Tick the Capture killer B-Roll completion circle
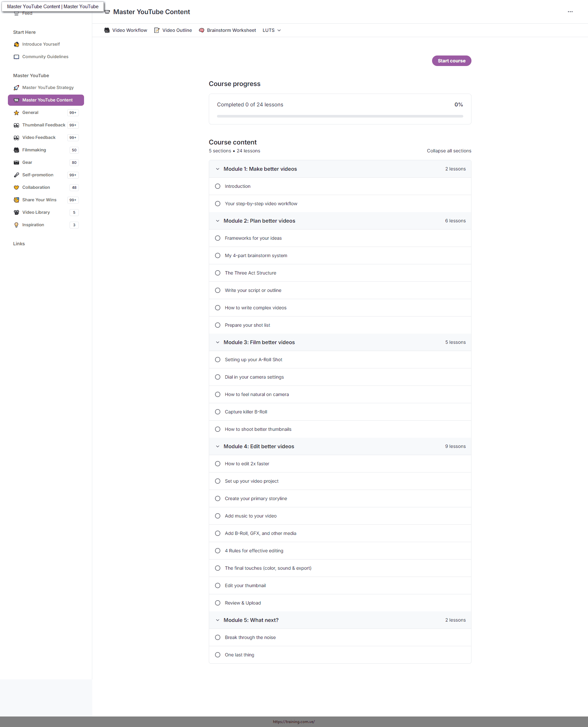588x727 pixels. click(218, 412)
